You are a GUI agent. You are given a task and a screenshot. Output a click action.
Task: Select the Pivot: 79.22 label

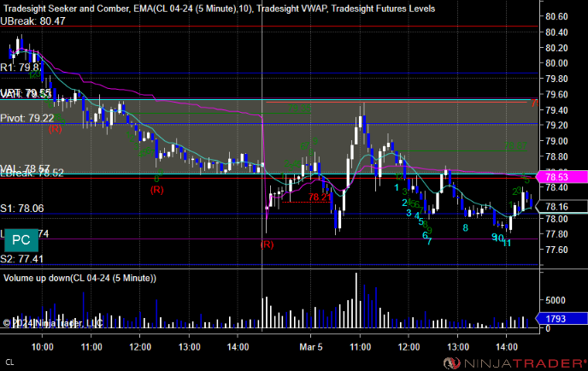(x=27, y=118)
